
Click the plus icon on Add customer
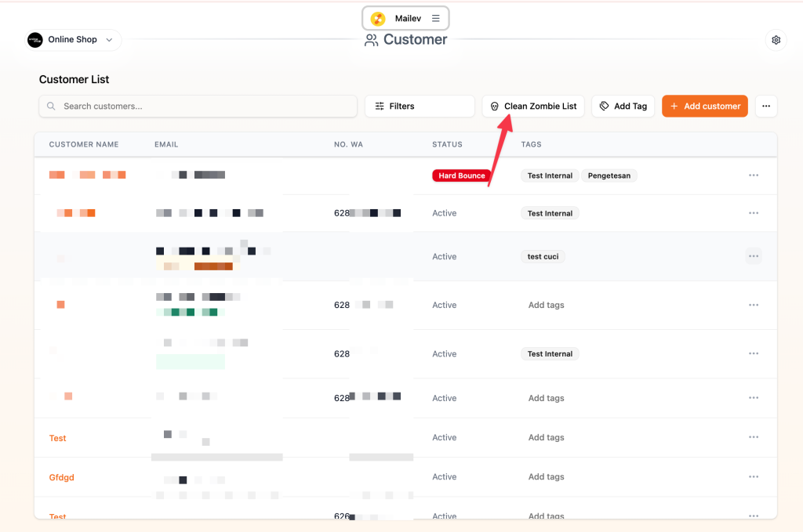click(x=674, y=106)
